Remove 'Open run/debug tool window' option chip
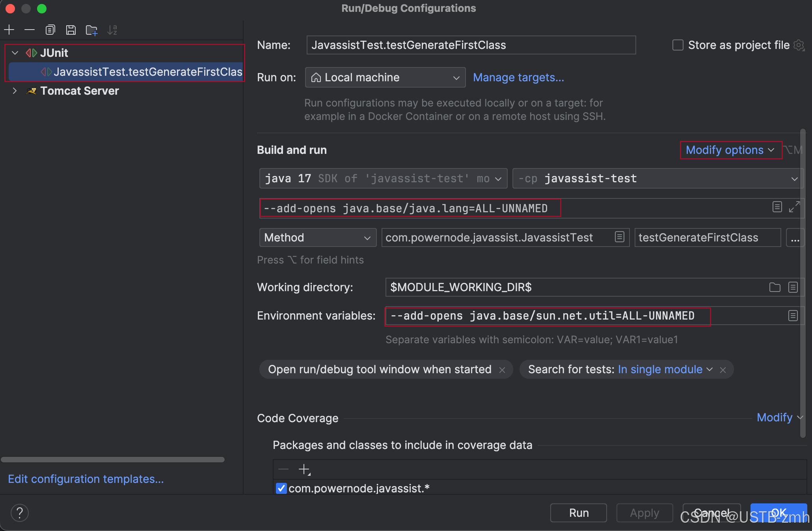The width and height of the screenshot is (812, 531). [x=502, y=370]
